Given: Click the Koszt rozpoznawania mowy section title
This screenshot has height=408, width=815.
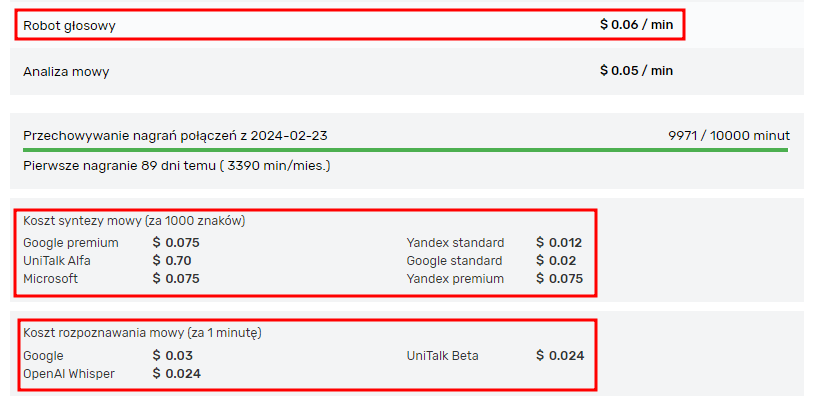Looking at the screenshot, I should pyautogui.click(x=142, y=333).
